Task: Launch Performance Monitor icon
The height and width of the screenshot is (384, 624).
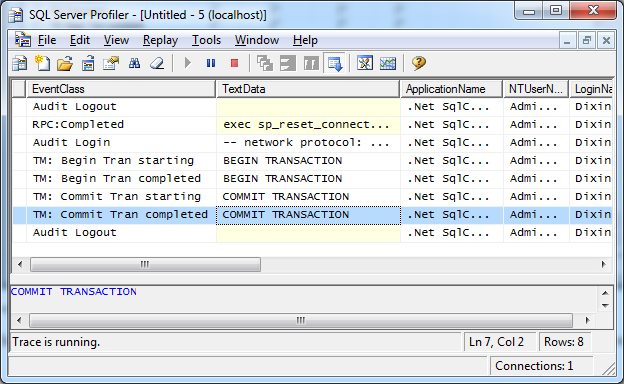Action: [x=388, y=63]
